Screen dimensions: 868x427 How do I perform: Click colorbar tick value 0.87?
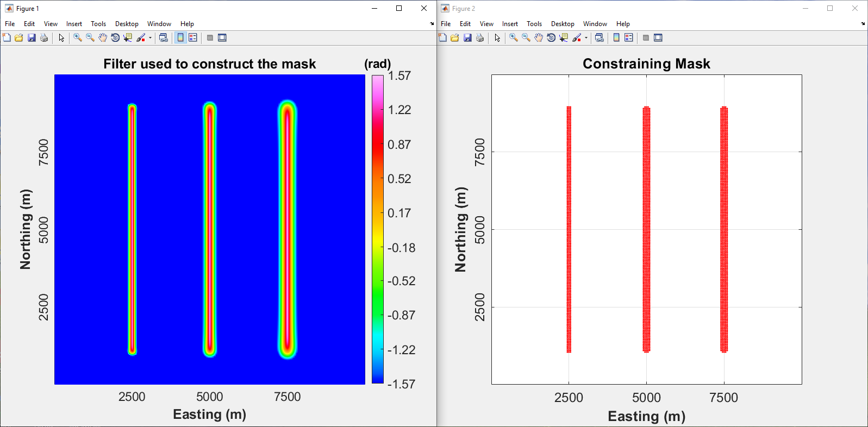(399, 145)
